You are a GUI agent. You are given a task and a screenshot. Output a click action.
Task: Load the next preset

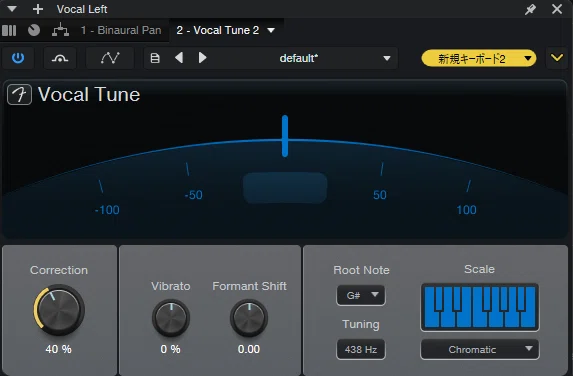(202, 58)
